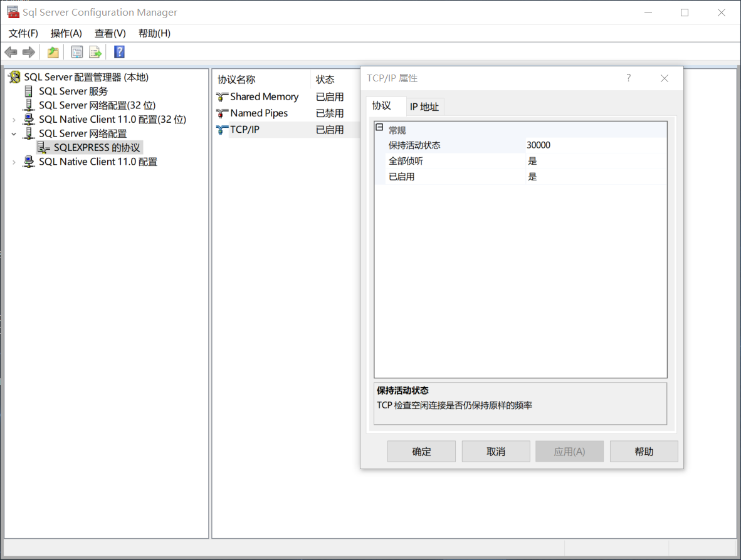Image resolution: width=741 pixels, height=560 pixels.
Task: Click the Help question mark icon
Action: click(119, 52)
